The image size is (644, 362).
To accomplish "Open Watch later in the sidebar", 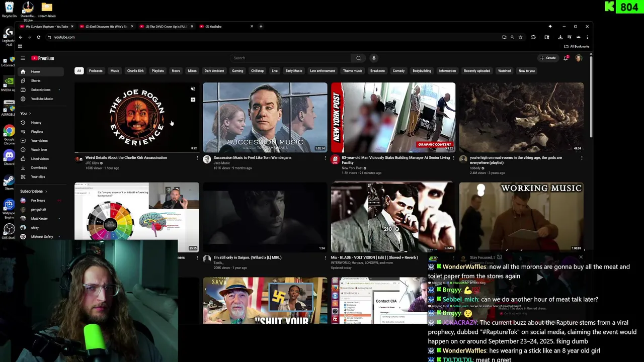I will tap(39, 150).
